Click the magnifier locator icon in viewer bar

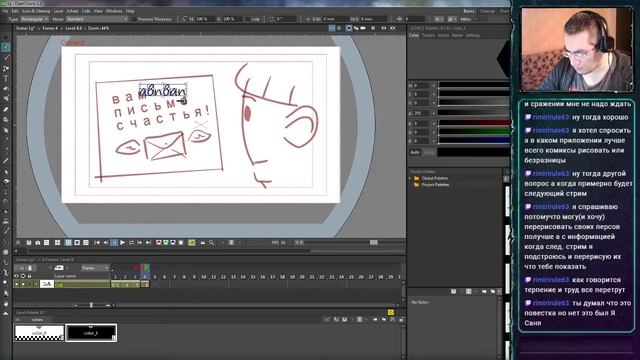coord(211,242)
